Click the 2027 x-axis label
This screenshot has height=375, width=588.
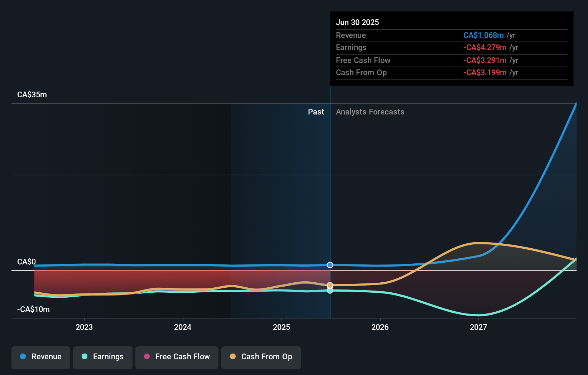(478, 327)
